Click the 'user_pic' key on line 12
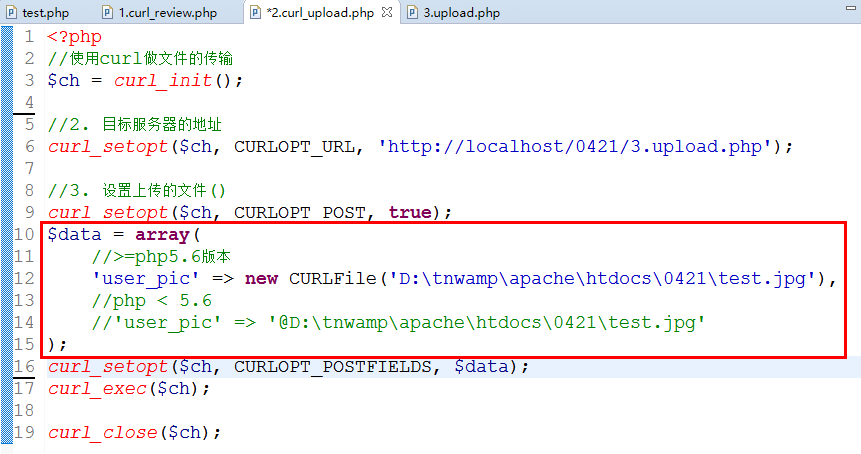Screen dimensions: 861x454 [146, 279]
